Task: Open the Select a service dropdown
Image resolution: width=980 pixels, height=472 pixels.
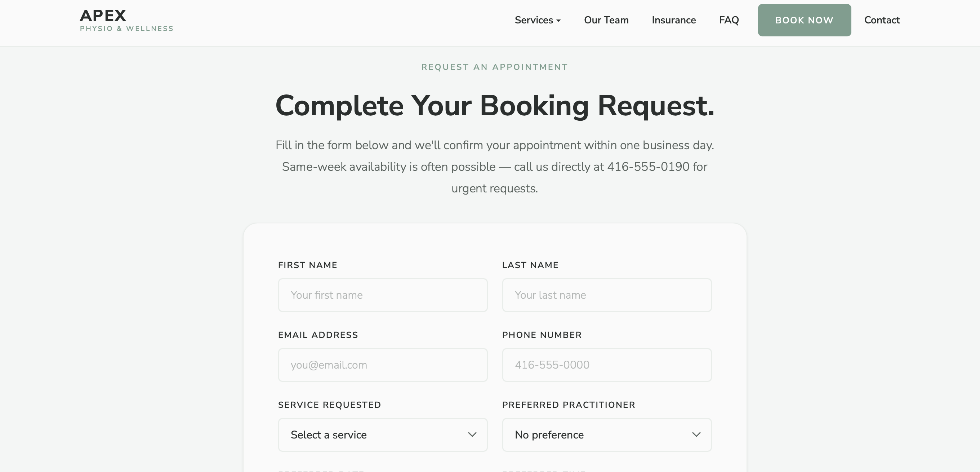Action: [382, 435]
